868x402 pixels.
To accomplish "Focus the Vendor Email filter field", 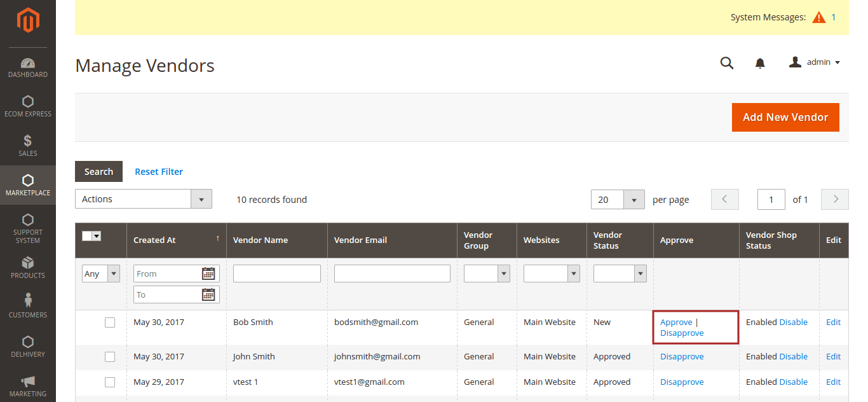I will click(x=392, y=274).
